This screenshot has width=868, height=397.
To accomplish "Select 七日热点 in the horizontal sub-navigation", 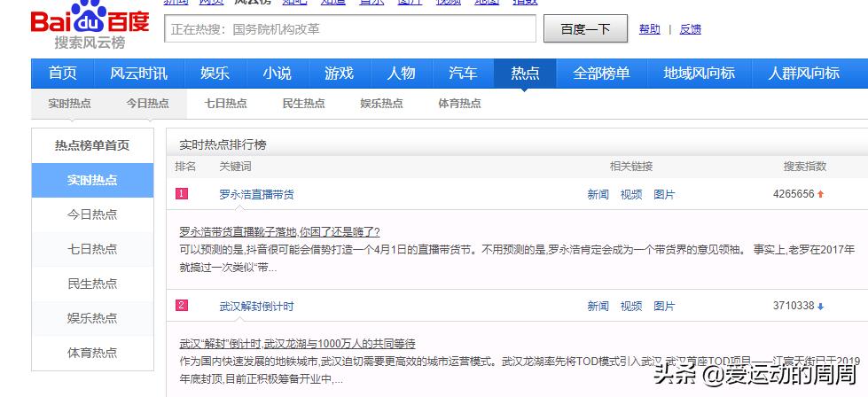I will pos(225,104).
